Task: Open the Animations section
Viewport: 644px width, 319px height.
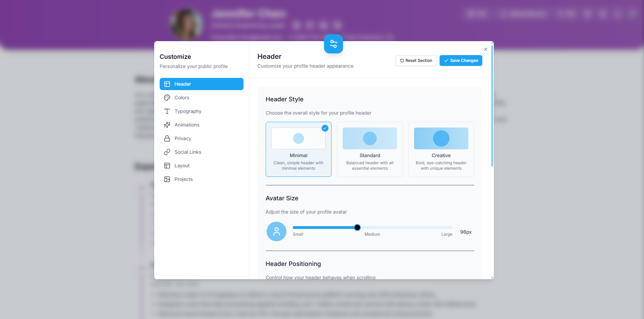Action: click(x=201, y=125)
